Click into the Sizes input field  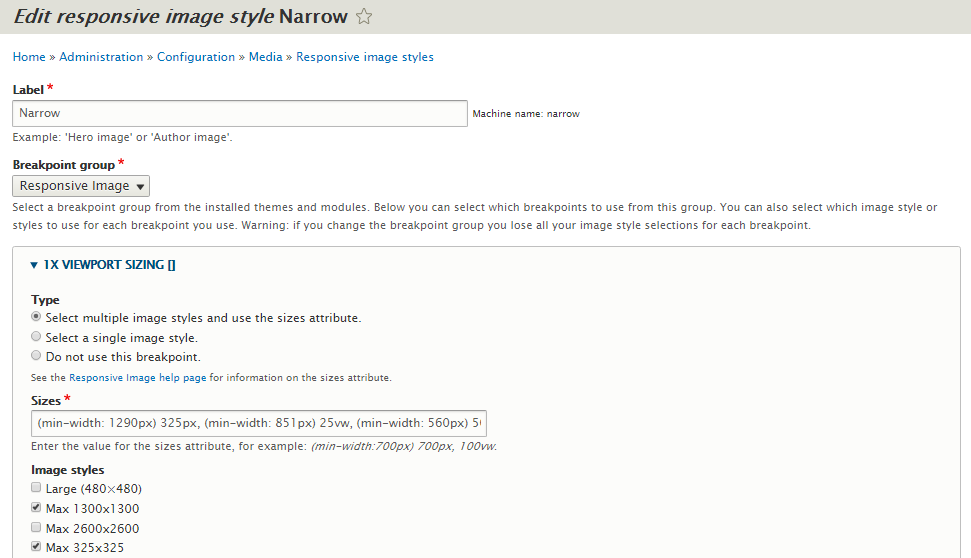pyautogui.click(x=259, y=424)
